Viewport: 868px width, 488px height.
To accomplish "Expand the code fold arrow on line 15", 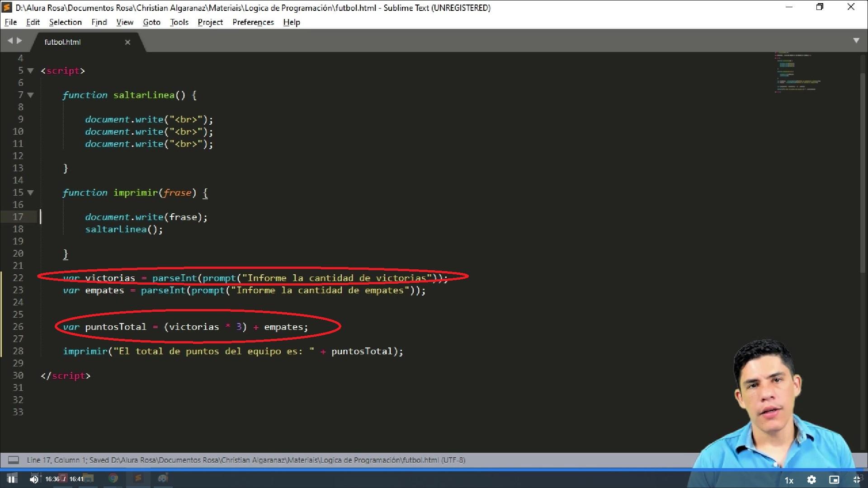I will (31, 192).
